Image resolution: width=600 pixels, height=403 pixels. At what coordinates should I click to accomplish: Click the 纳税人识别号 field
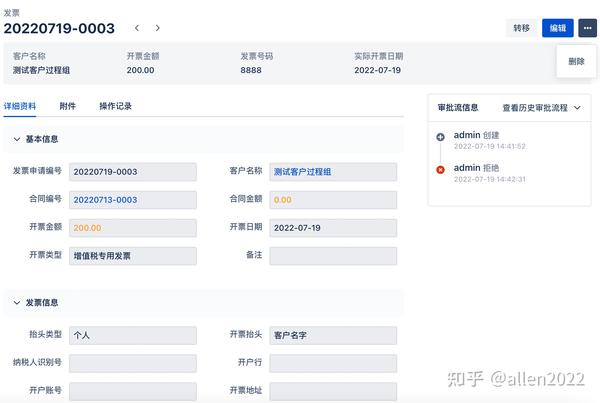coord(133,363)
